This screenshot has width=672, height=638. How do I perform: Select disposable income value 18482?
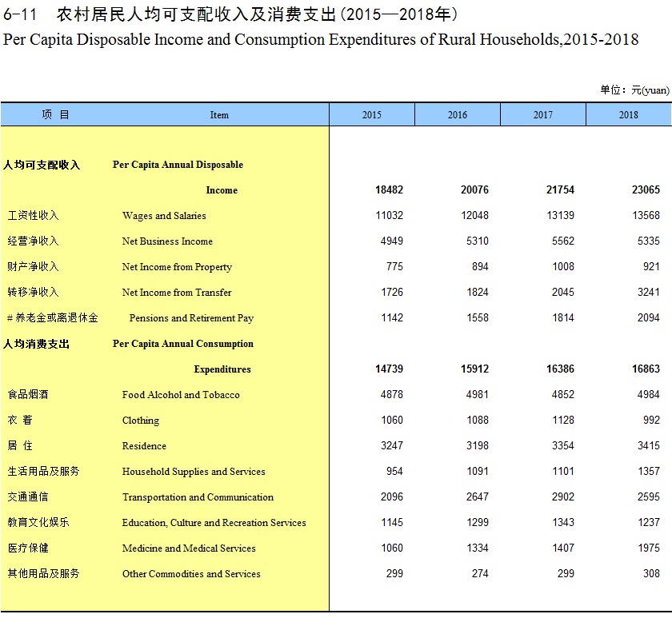(389, 189)
